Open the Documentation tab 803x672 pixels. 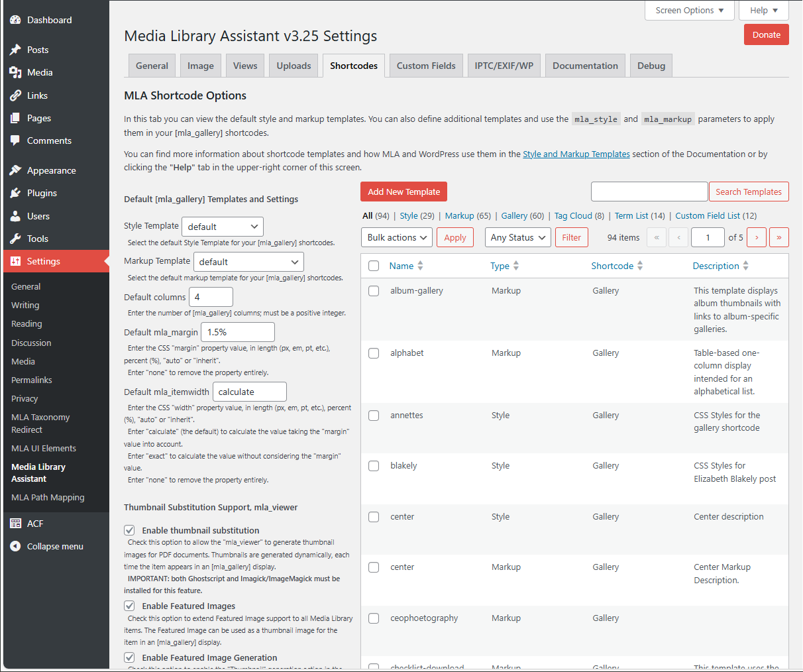(584, 65)
